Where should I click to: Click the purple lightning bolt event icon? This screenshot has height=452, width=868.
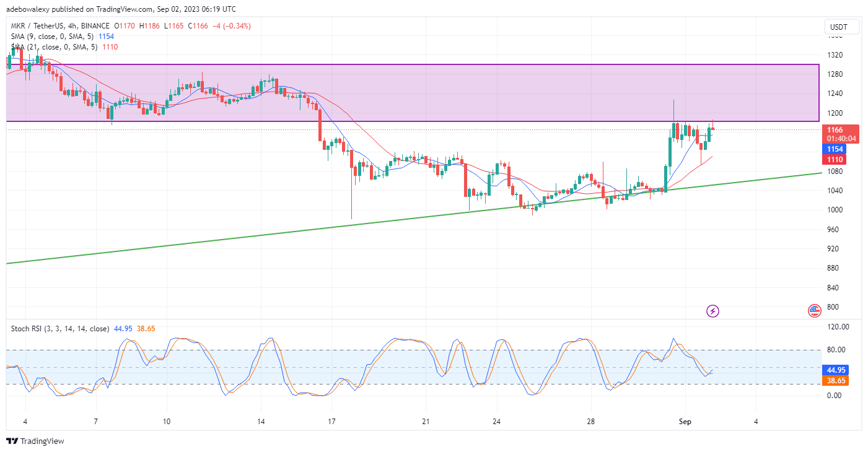coord(712,311)
